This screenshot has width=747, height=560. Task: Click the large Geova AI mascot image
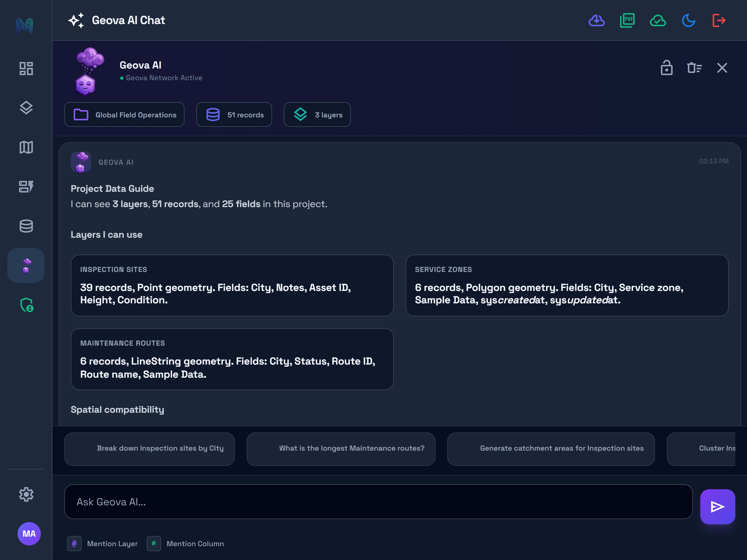tap(89, 71)
